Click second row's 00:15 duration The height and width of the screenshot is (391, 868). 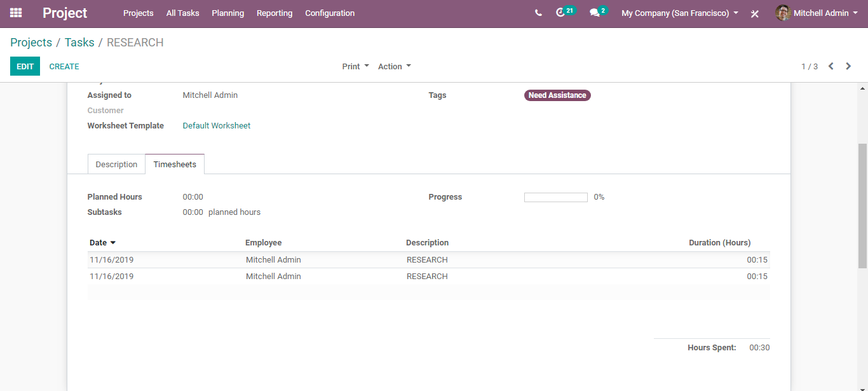pos(757,277)
